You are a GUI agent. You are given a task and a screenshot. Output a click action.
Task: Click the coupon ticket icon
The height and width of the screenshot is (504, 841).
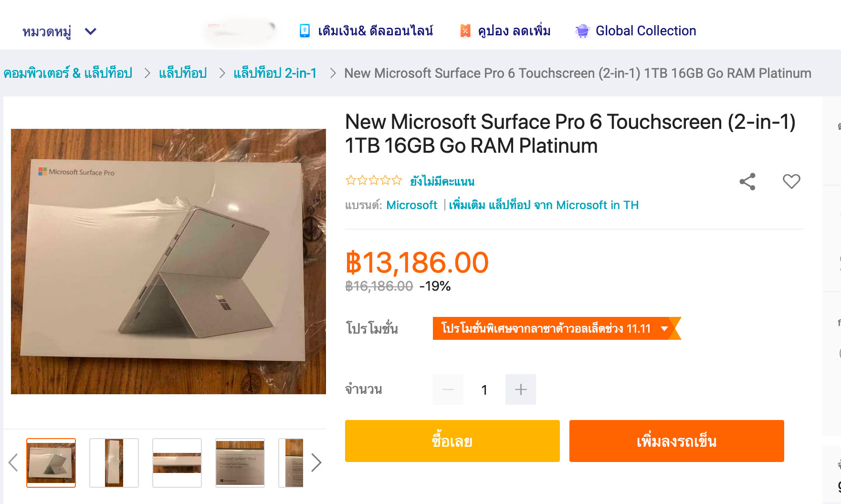[465, 31]
